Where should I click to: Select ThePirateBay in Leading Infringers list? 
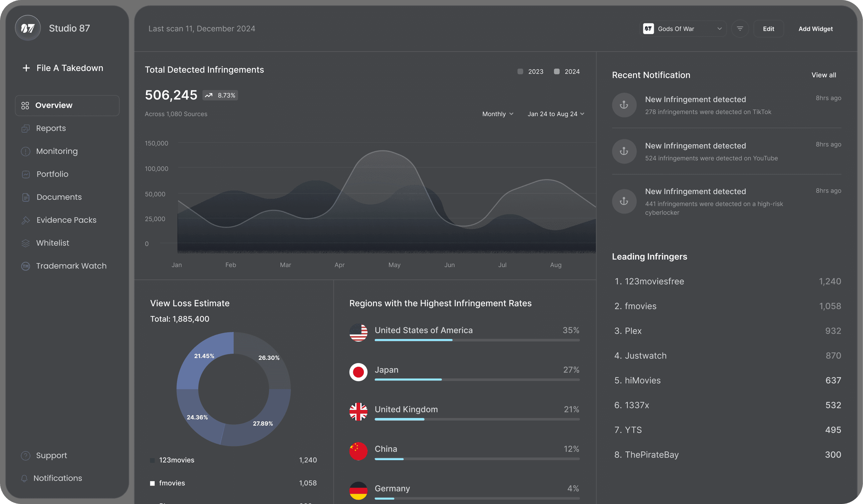(x=727, y=455)
